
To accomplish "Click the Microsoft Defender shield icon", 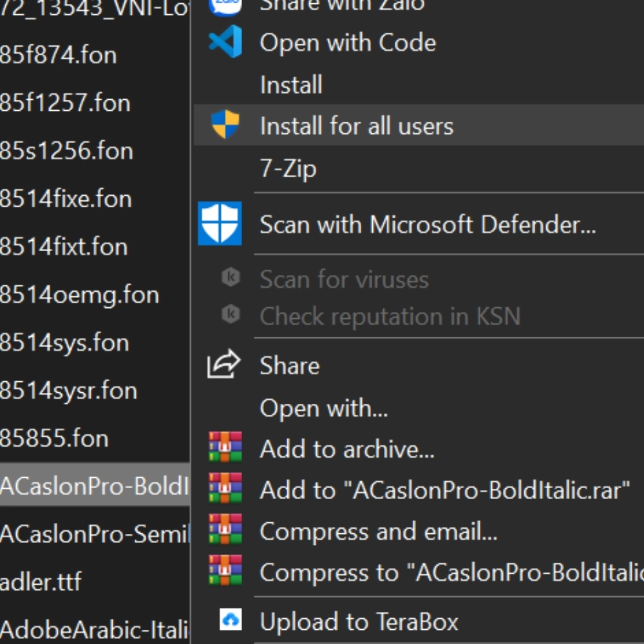I will [220, 223].
